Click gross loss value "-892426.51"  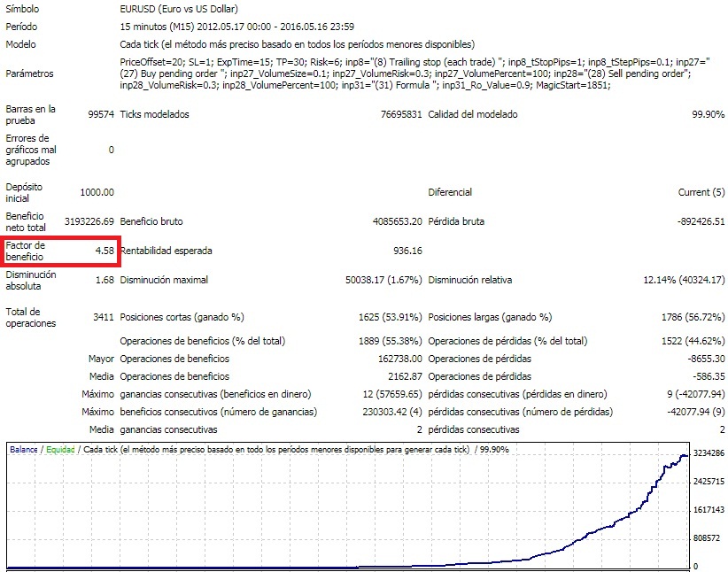coord(701,221)
